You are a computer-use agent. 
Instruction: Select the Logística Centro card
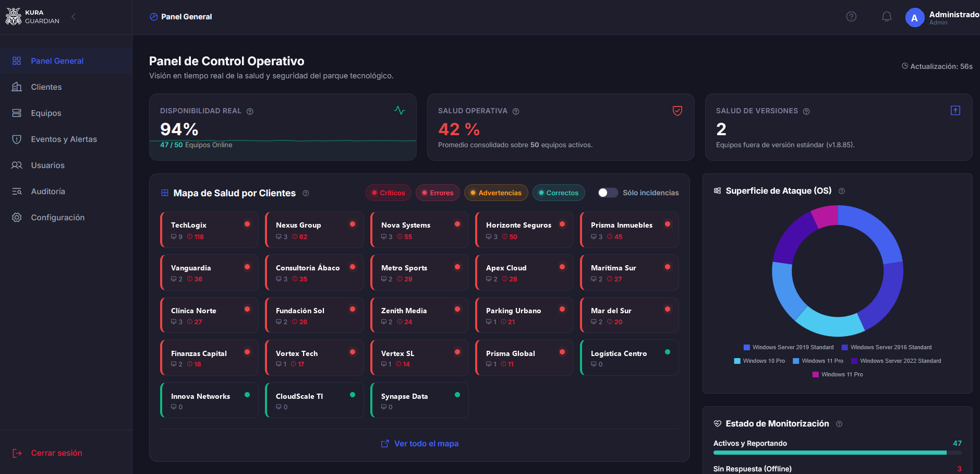click(629, 358)
